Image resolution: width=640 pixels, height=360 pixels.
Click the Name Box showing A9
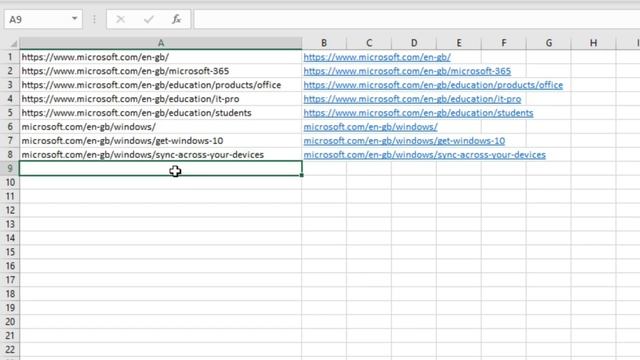43,19
